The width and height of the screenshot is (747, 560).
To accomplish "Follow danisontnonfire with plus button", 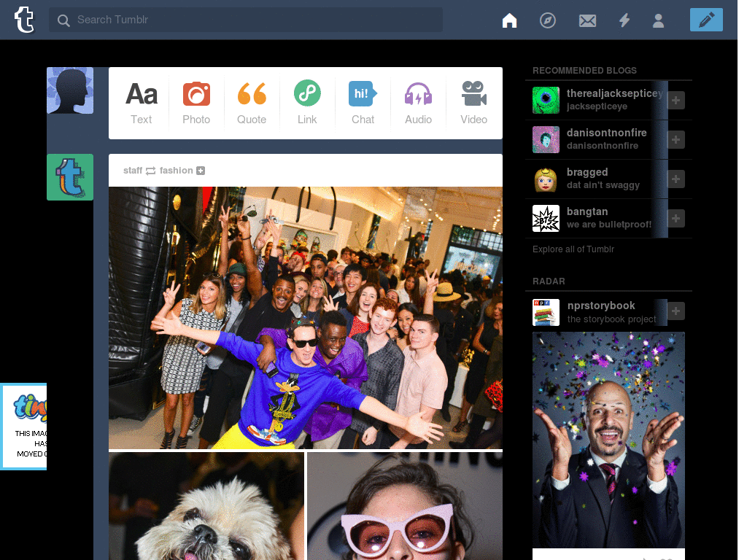I will 676,140.
